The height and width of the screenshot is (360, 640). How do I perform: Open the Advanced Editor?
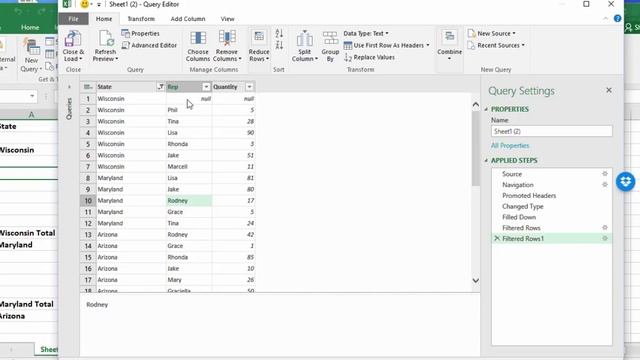149,45
